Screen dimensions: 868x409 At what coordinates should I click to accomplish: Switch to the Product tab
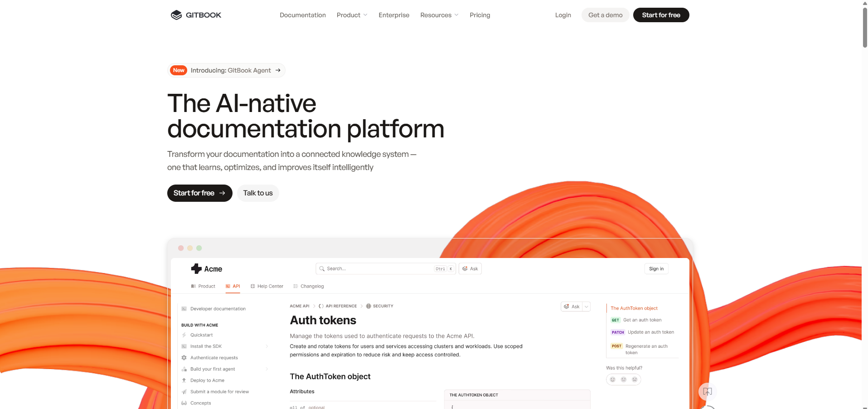click(203, 286)
